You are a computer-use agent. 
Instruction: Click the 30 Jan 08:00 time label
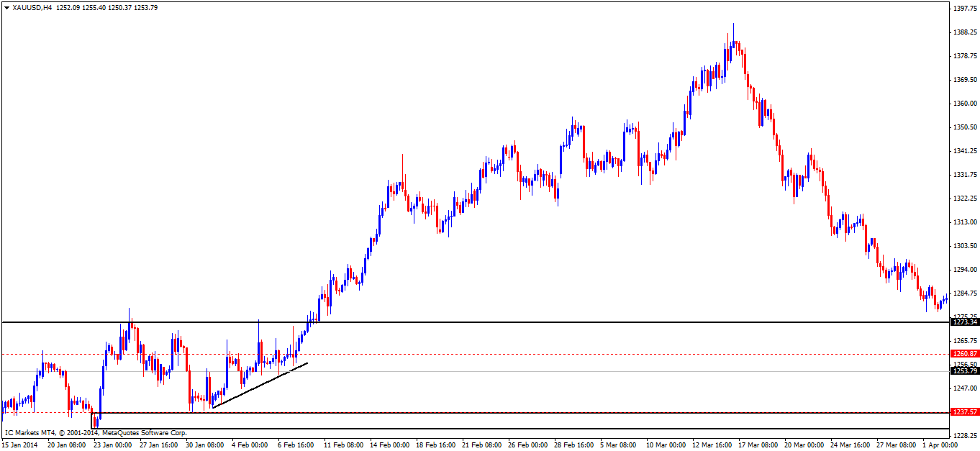coord(205,445)
